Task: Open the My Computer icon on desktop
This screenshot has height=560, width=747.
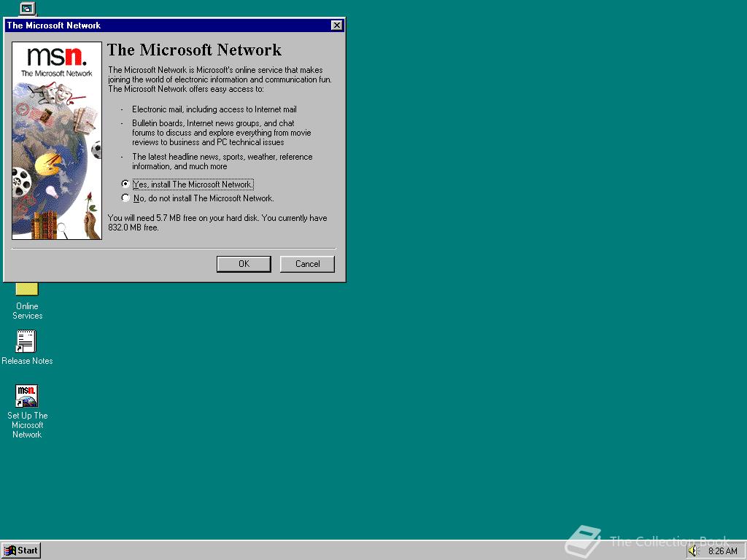Action: (x=26, y=9)
